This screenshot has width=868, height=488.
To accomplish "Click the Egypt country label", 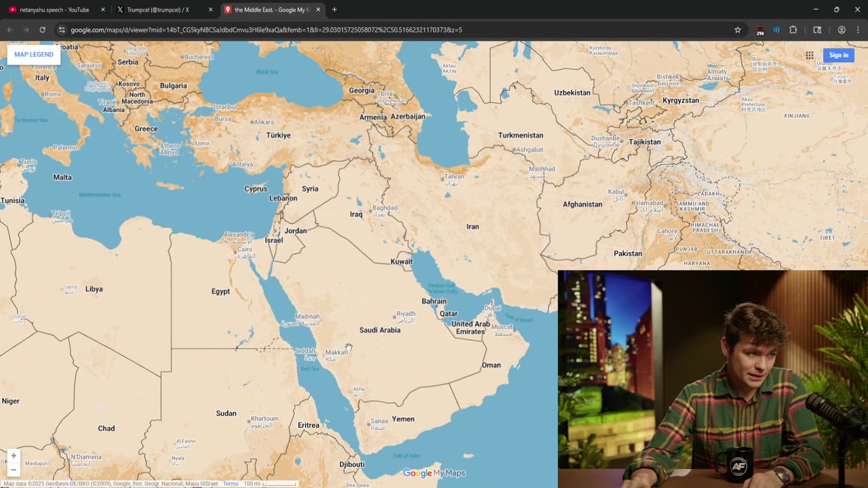I will coord(220,291).
